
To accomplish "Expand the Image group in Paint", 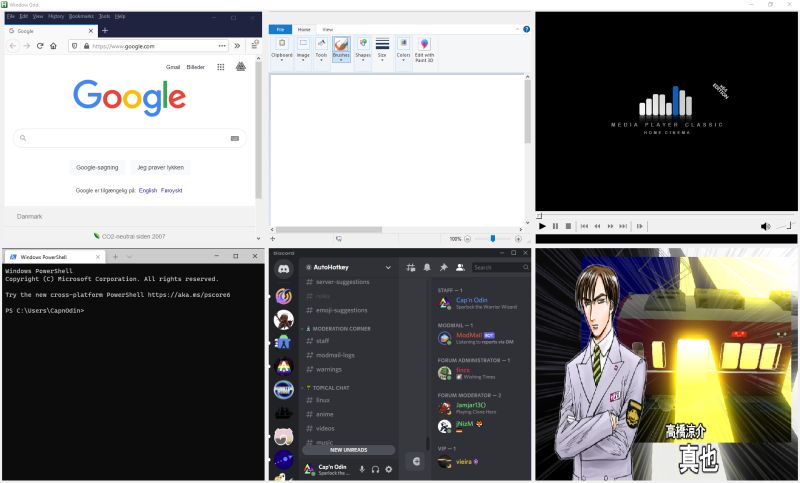I will (303, 50).
